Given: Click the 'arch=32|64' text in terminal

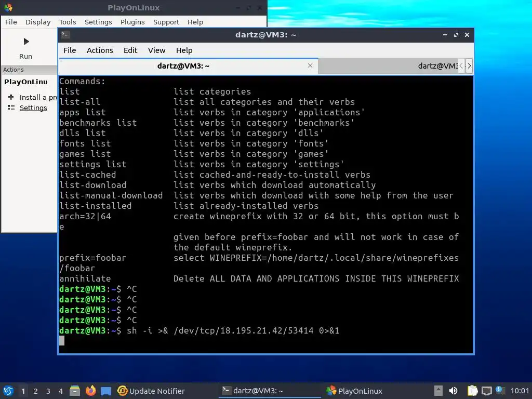Looking at the screenshot, I should (x=85, y=216).
